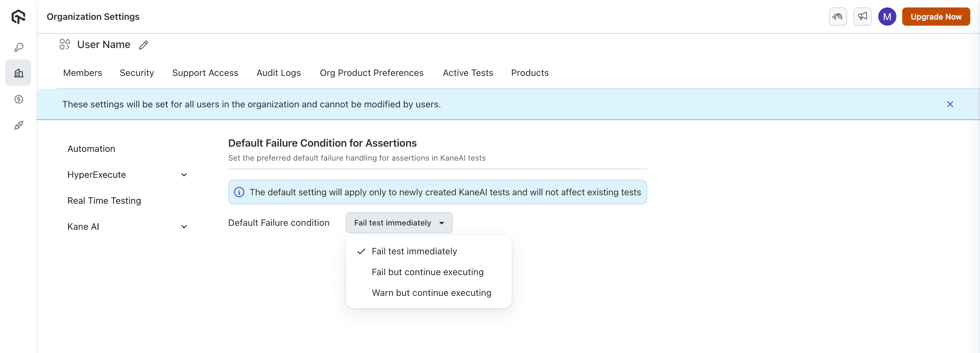
Task: Select the organization building sidebar icon
Action: pyautogui.click(x=19, y=73)
